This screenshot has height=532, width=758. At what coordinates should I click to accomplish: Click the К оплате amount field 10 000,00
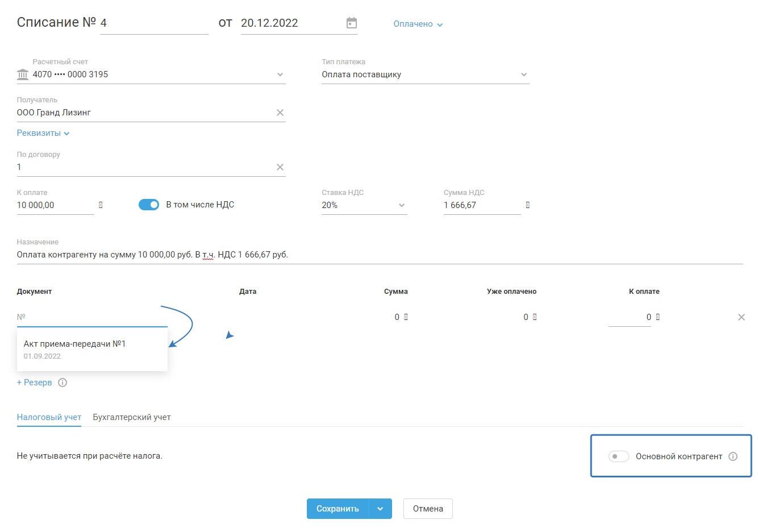[x=56, y=205]
